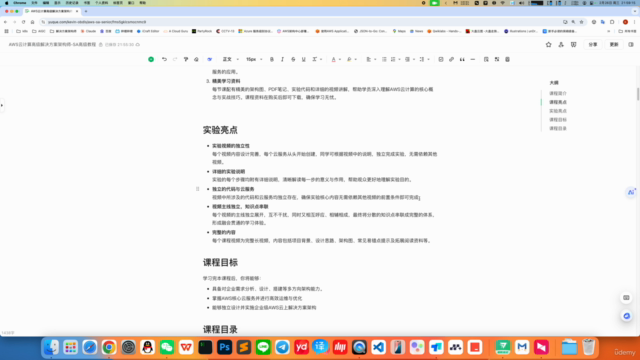
Task: Click the last icon in editor toolbar
Action: click(x=507, y=59)
